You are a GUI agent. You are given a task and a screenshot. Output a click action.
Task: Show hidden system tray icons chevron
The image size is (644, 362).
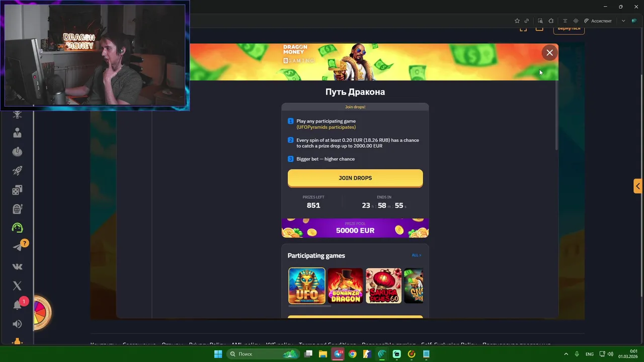click(566, 354)
